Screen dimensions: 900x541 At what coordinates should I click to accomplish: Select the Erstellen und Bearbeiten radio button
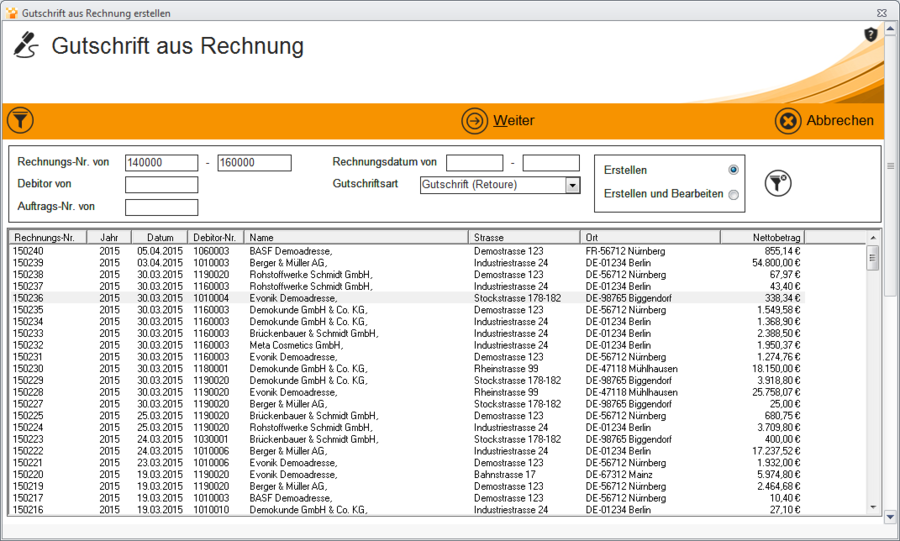733,195
